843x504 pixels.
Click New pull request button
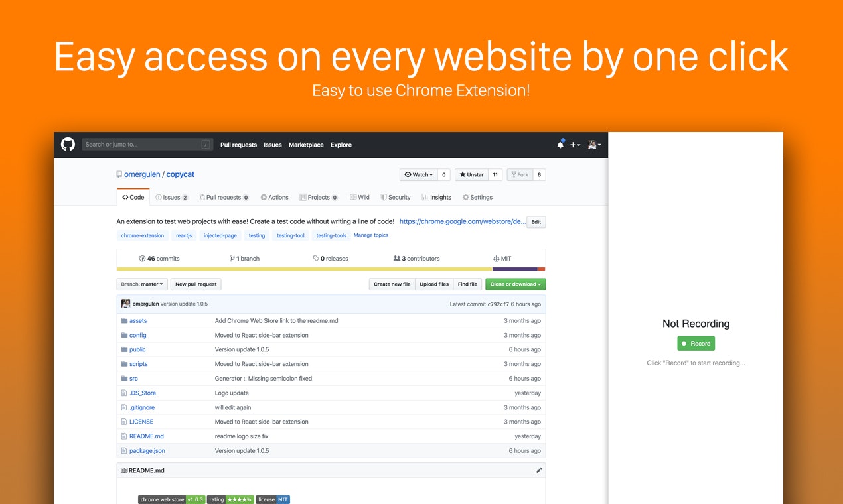[x=196, y=284]
